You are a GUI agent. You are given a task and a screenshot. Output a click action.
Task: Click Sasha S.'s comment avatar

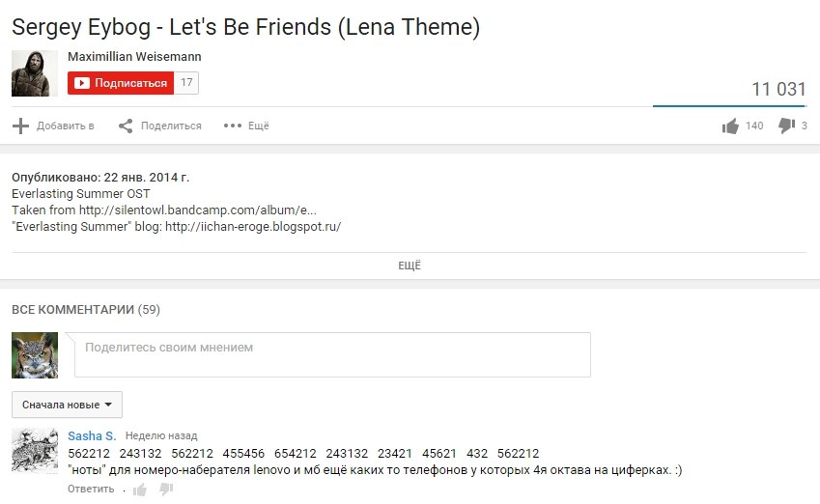coord(35,451)
